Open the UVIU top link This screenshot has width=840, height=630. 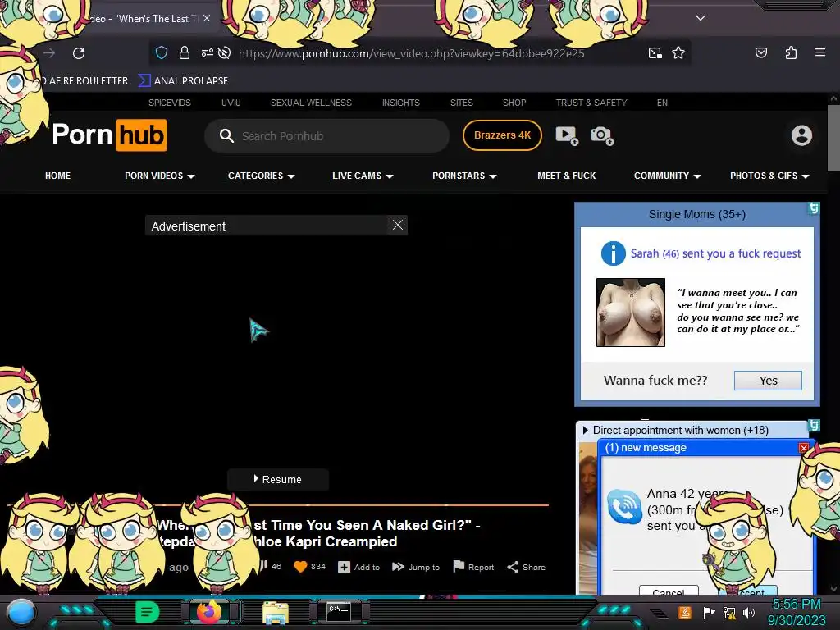point(231,103)
